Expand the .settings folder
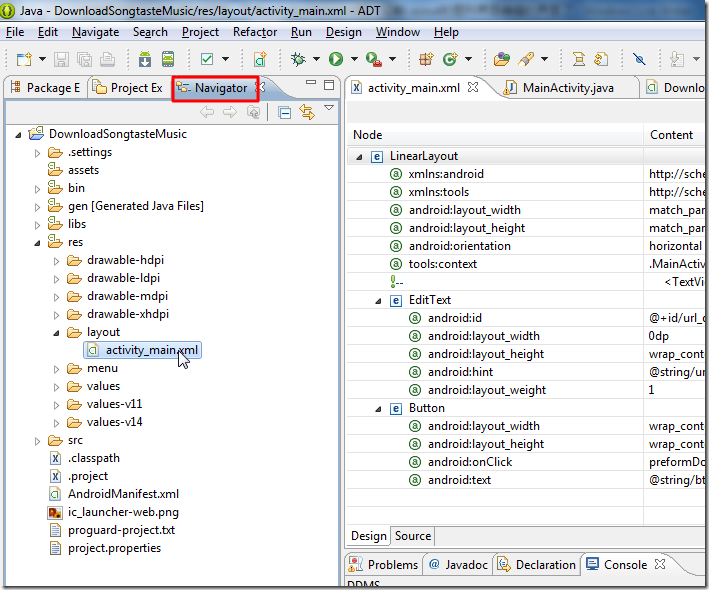Image resolution: width=709 pixels, height=590 pixels. pyautogui.click(x=38, y=153)
